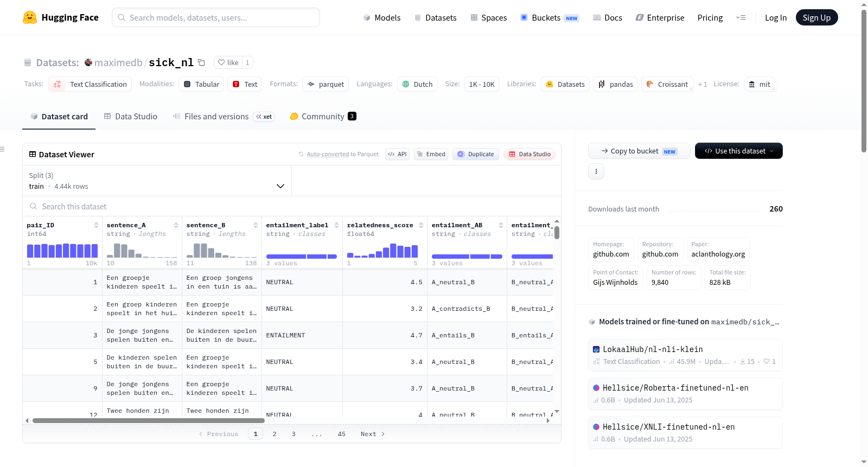
Task: Open the more navigation menu icon
Action: tap(741, 17)
